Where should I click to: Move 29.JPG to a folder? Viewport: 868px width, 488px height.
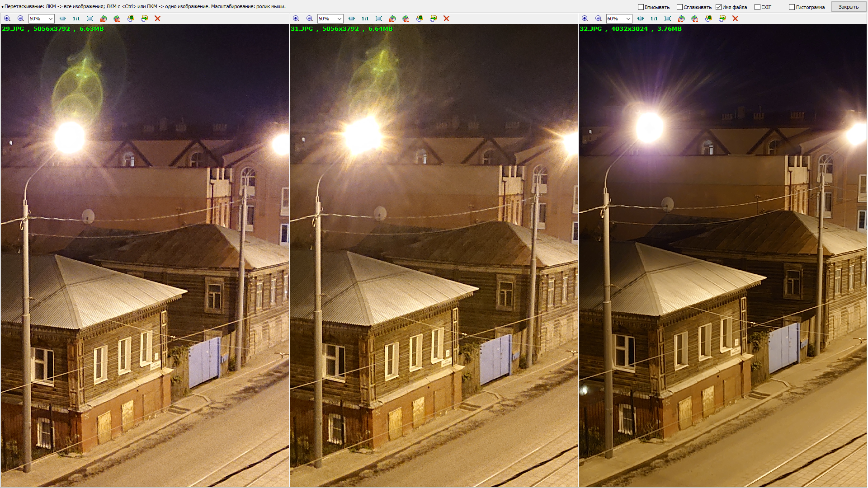tap(144, 19)
